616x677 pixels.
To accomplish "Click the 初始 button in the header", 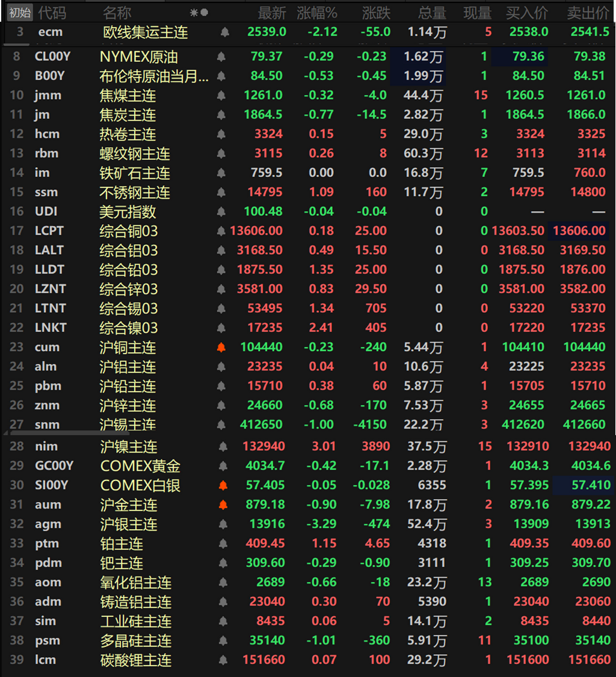I will coord(20,13).
